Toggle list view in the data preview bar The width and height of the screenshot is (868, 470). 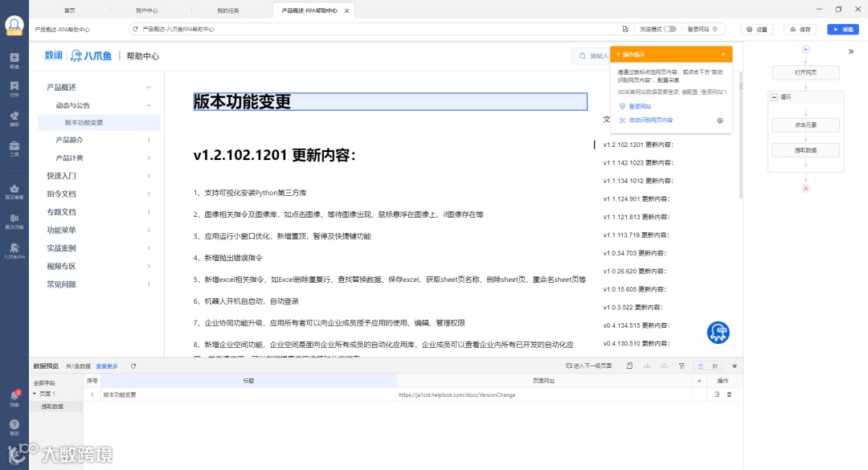pos(700,366)
